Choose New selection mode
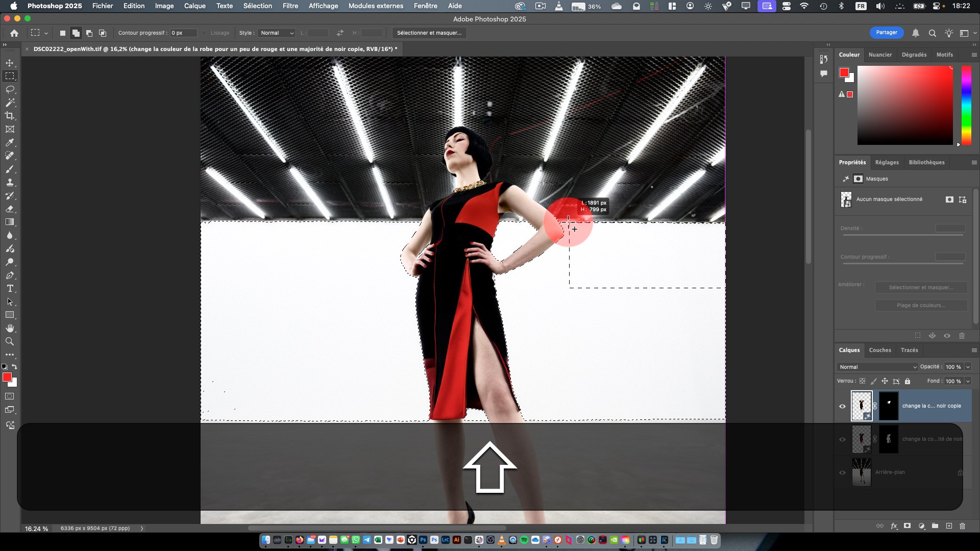 pyautogui.click(x=62, y=33)
